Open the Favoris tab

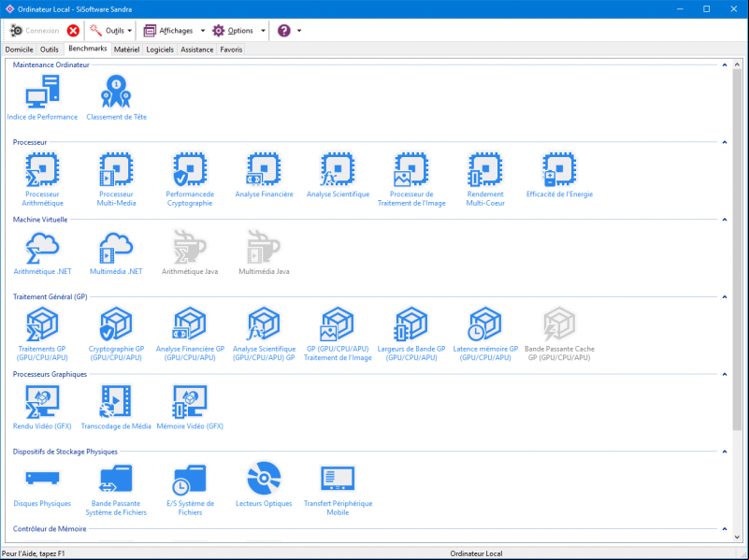231,50
